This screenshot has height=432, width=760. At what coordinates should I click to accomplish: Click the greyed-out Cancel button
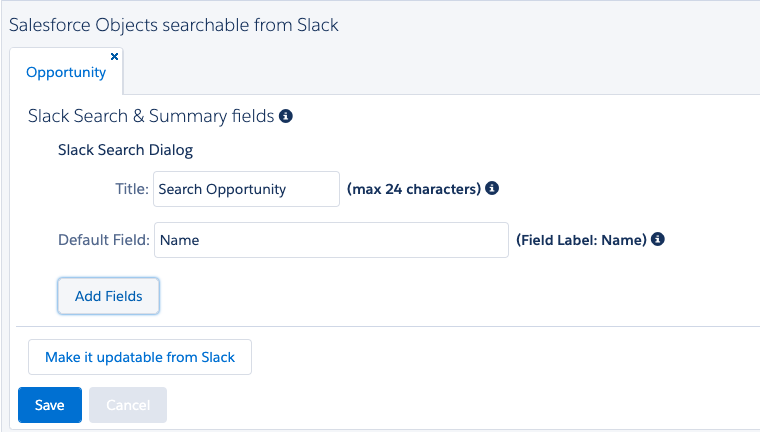(128, 405)
